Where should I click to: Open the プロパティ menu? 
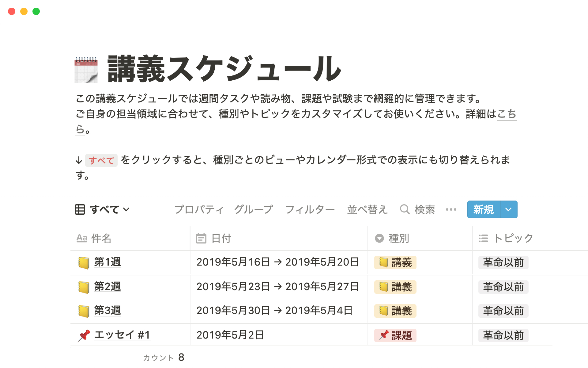click(x=199, y=210)
